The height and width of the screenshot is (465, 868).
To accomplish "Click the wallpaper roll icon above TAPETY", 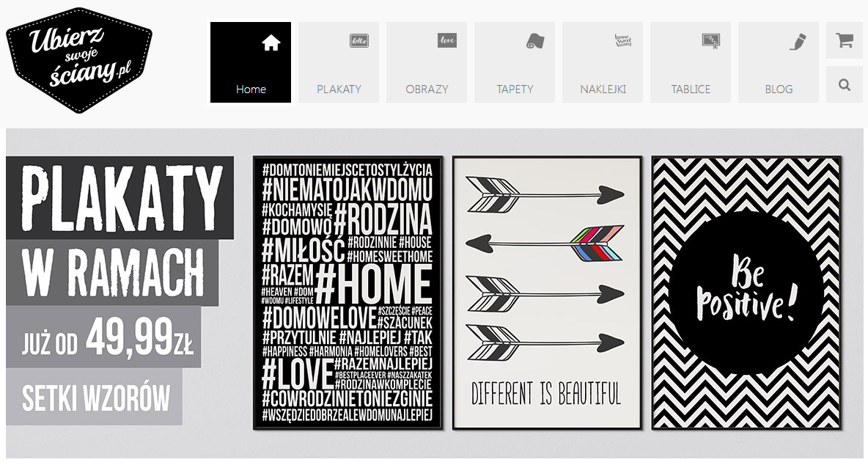I will coord(534,40).
